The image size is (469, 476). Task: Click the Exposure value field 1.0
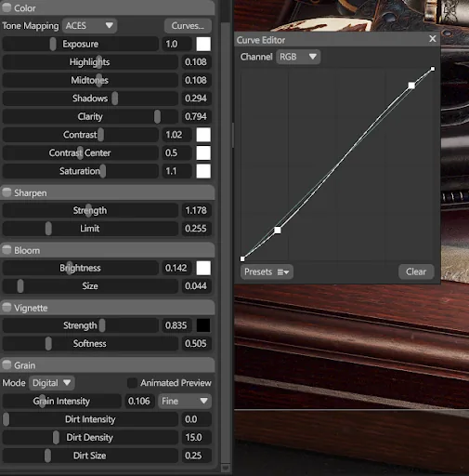(x=176, y=44)
